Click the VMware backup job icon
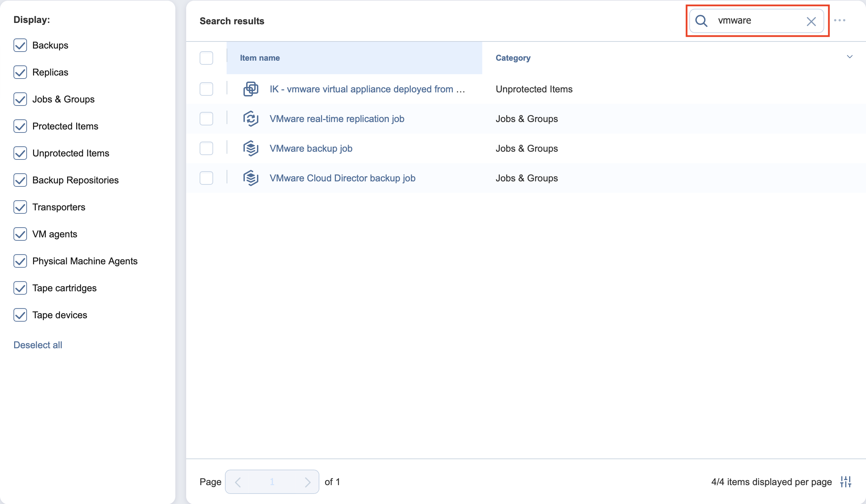Image resolution: width=866 pixels, height=504 pixels. 251,148
